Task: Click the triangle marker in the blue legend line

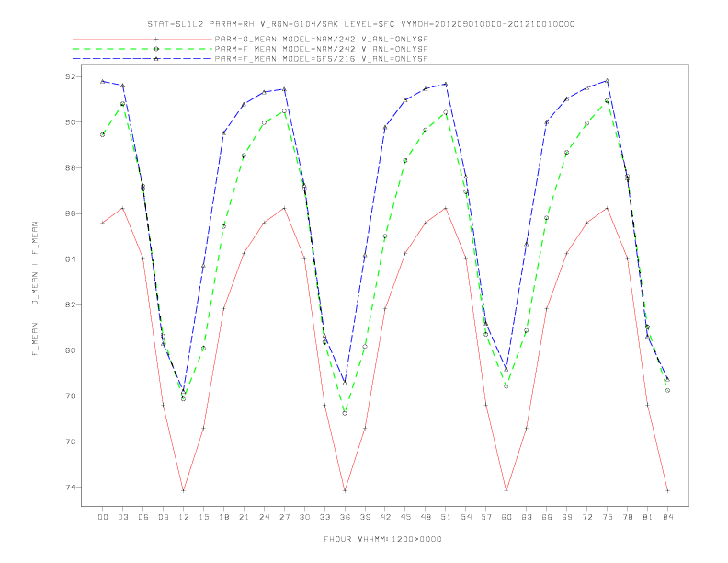Action: tap(156, 59)
